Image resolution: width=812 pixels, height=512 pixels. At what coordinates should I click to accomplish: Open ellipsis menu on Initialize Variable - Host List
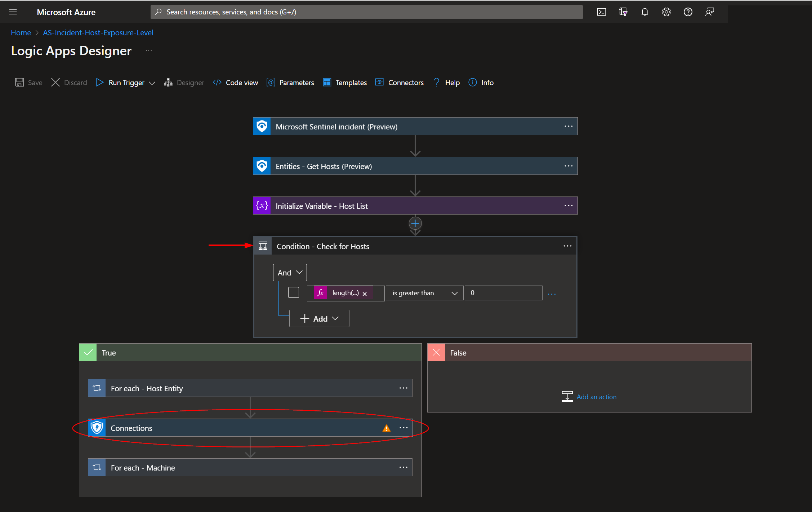(x=568, y=206)
